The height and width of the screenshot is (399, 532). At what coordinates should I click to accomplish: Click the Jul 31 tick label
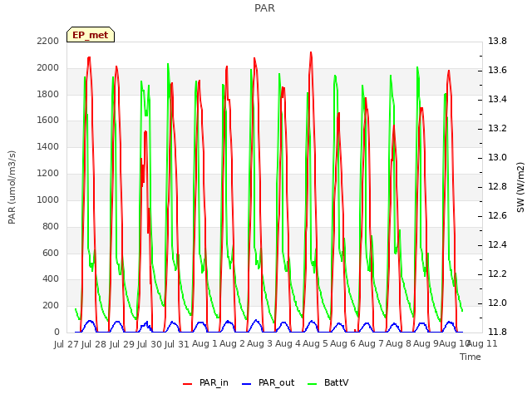(177, 344)
